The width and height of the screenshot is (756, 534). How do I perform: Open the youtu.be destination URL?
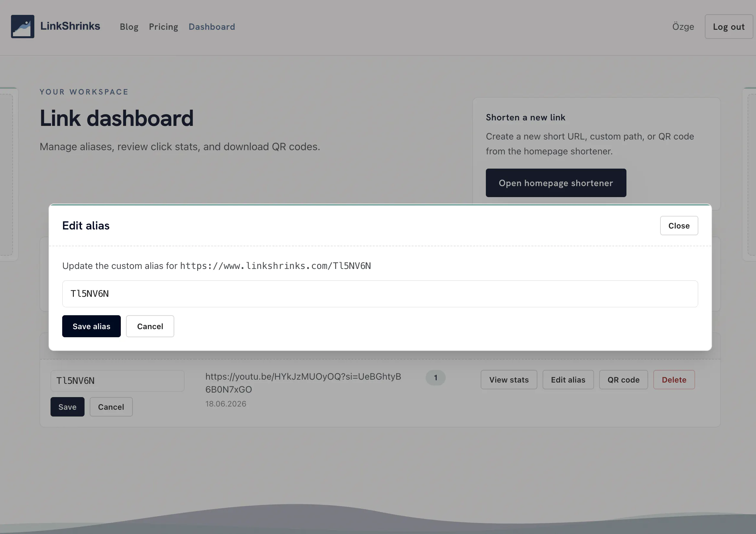tap(303, 383)
